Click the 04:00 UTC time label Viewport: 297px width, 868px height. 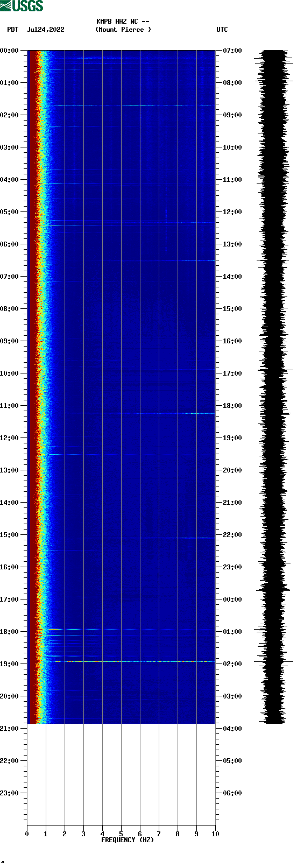232,729
